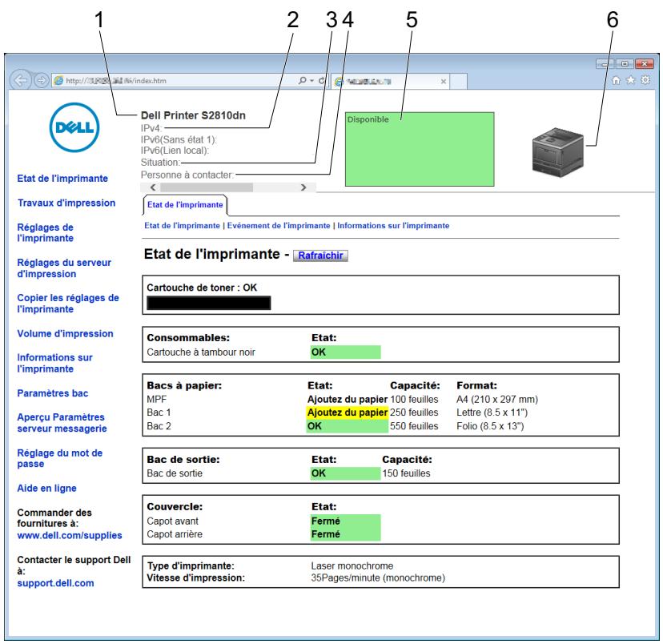The width and height of the screenshot is (663, 644).
Task: Click the Rafraîchir button
Action: pos(320,256)
